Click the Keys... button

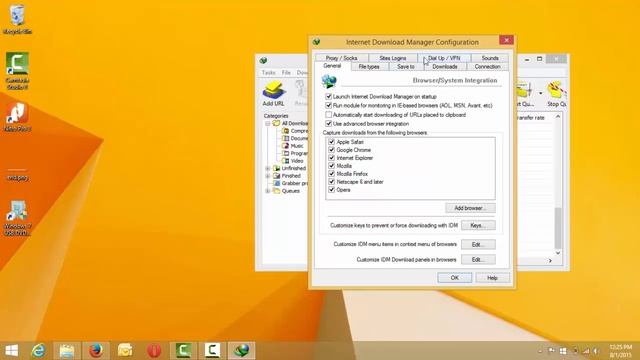(x=478, y=225)
